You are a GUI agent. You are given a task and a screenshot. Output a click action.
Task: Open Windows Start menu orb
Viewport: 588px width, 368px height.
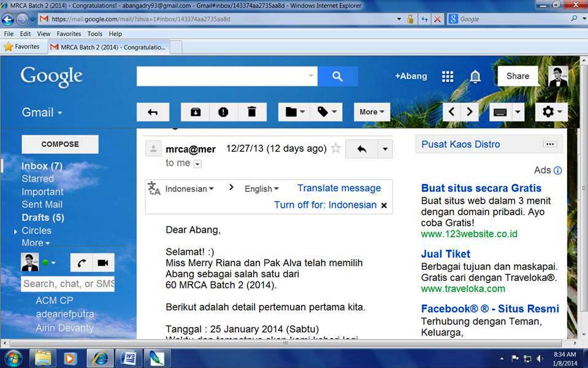point(12,359)
